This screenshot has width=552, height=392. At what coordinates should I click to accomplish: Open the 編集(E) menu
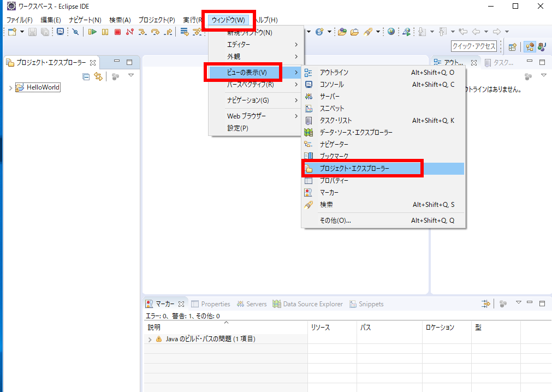pyautogui.click(x=51, y=20)
